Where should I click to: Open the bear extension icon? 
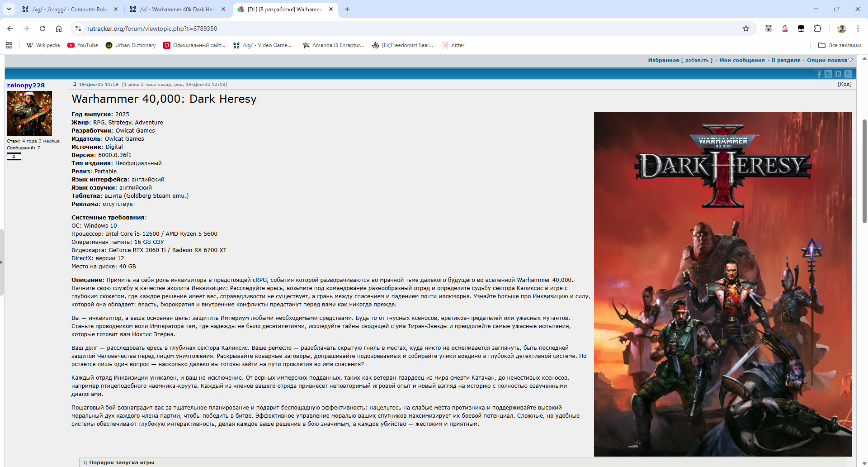(x=769, y=29)
